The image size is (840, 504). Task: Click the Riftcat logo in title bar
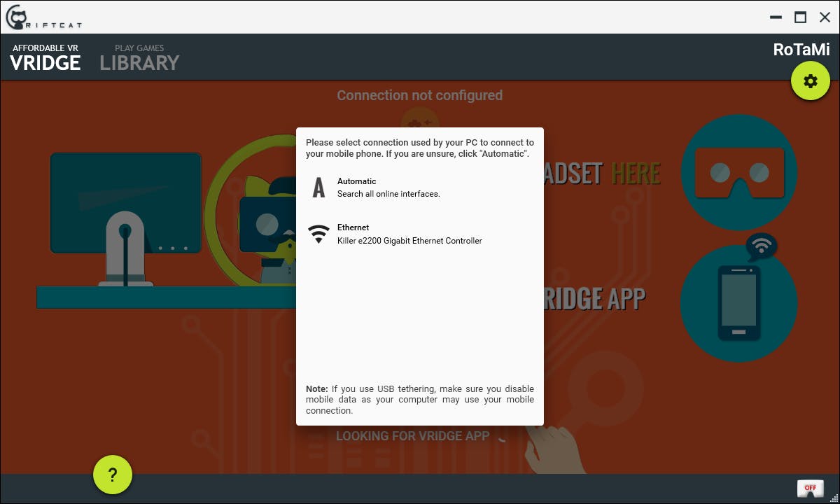point(43,17)
